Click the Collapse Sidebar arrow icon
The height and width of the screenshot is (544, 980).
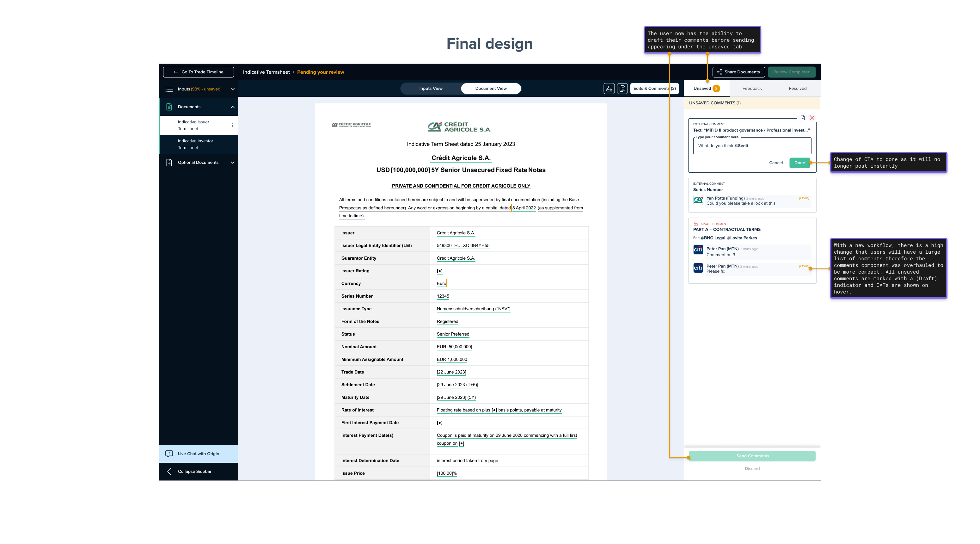tap(169, 472)
